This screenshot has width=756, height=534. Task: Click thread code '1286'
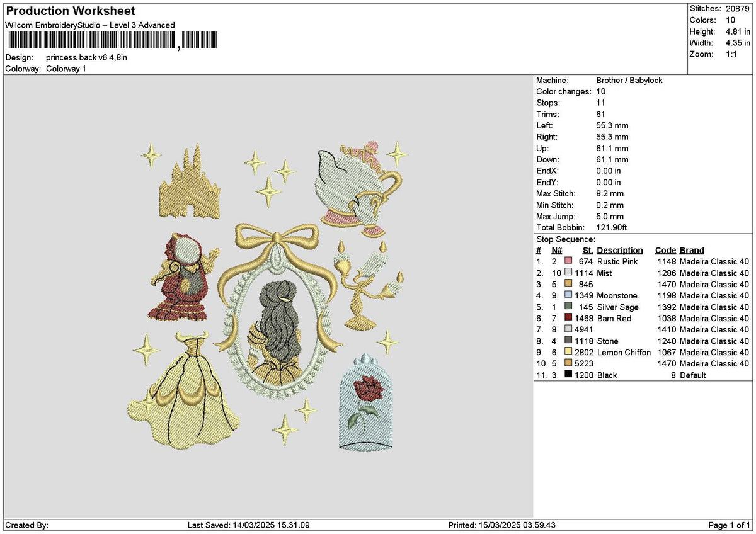(x=667, y=273)
